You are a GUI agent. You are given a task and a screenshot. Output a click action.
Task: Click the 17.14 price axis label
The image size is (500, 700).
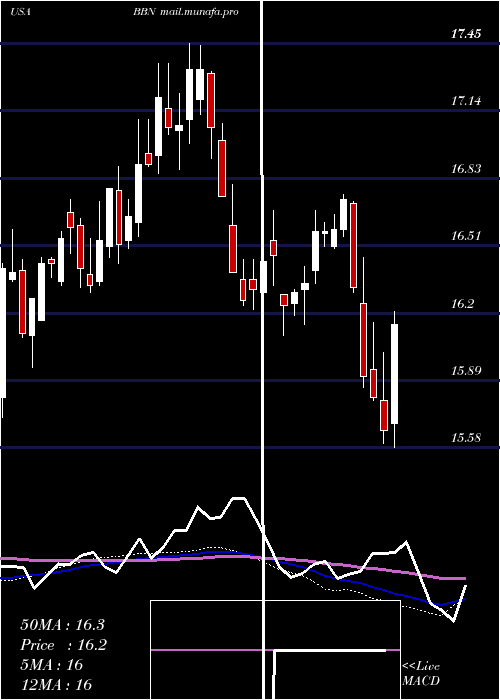[x=466, y=100]
